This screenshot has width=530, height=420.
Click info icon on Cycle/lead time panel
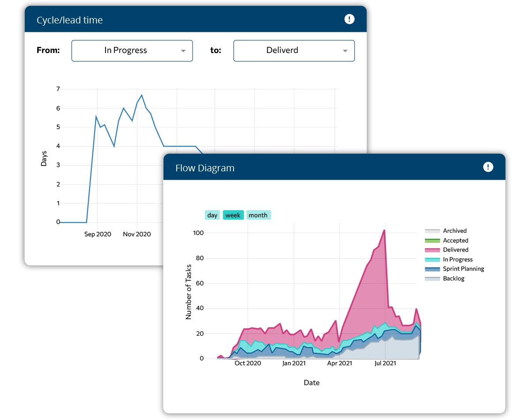349,19
